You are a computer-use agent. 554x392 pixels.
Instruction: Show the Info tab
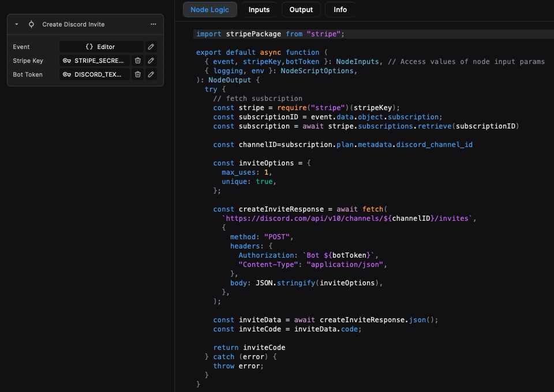click(x=340, y=10)
